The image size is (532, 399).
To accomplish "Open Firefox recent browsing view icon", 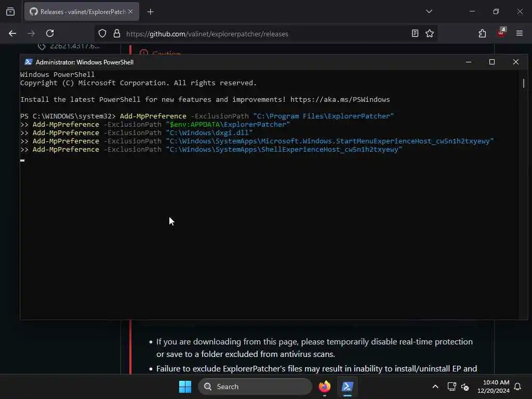I will point(10,11).
